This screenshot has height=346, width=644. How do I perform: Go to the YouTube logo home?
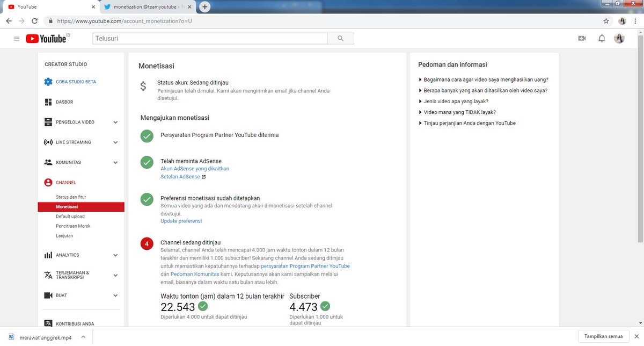(x=47, y=39)
